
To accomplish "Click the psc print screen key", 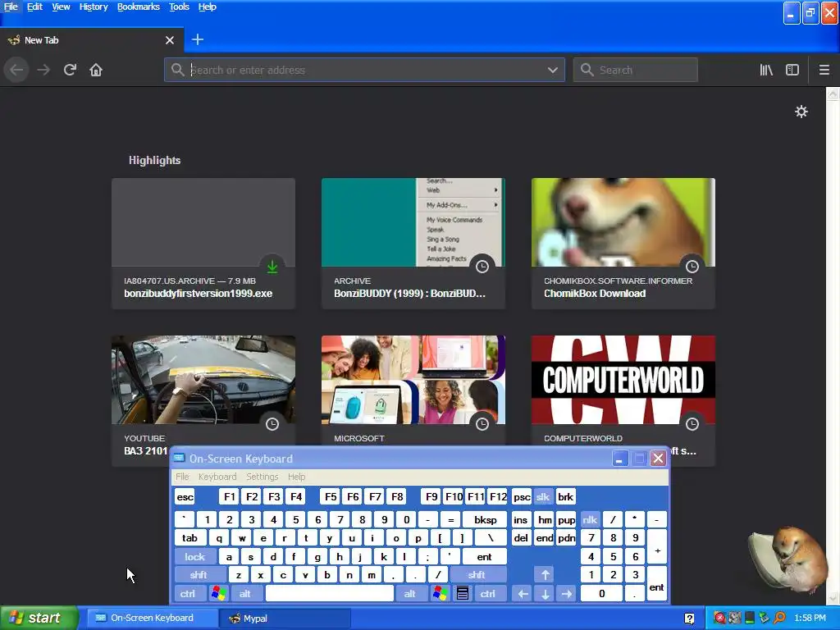I will click(x=521, y=496).
